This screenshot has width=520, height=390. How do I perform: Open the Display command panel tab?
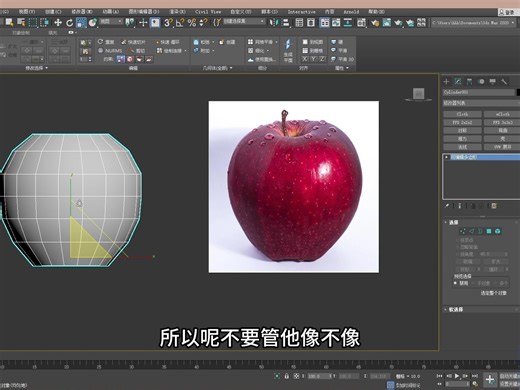[492, 81]
